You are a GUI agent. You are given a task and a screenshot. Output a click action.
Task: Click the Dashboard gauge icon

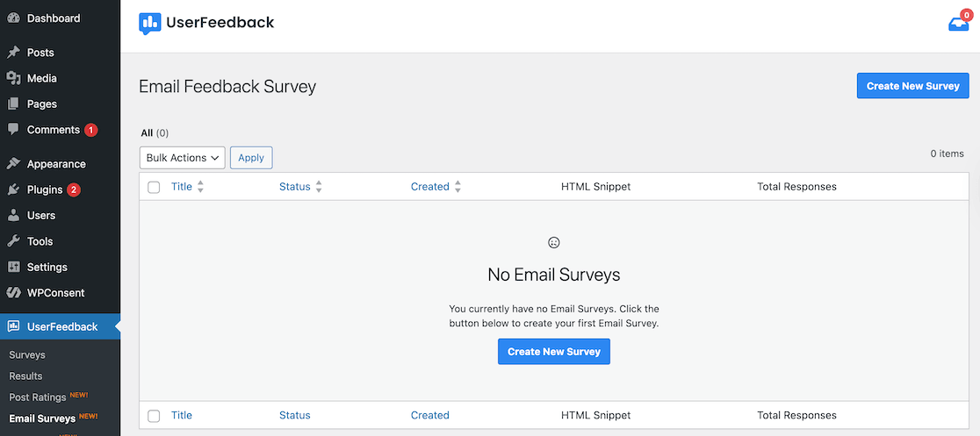[13, 18]
